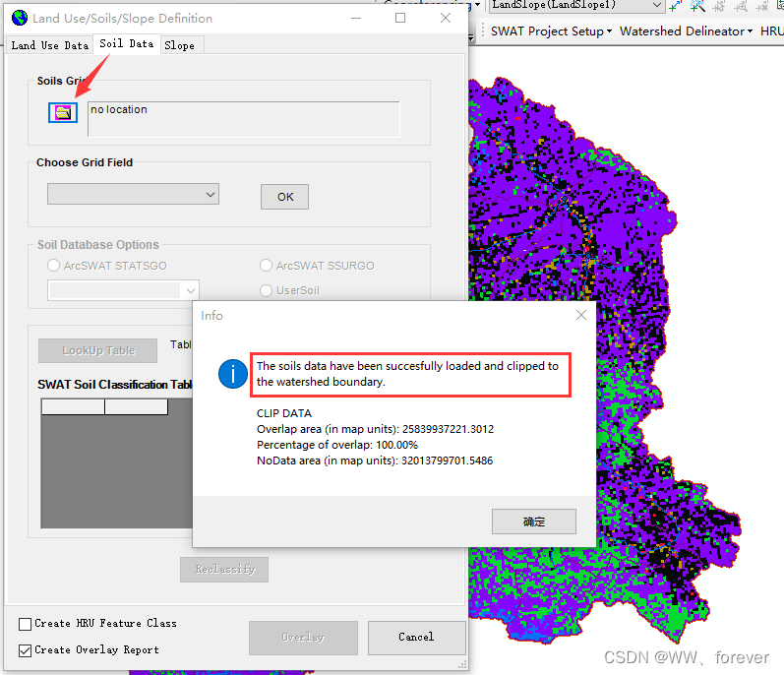The width and height of the screenshot is (784, 675).
Task: Click the ArcSWAT globe icon in title bar
Action: 20,18
